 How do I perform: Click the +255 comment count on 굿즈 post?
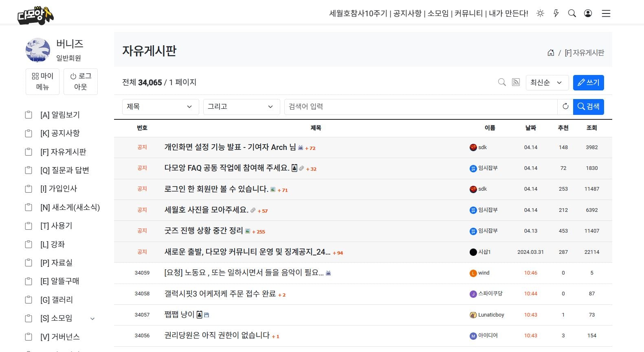[x=259, y=232]
